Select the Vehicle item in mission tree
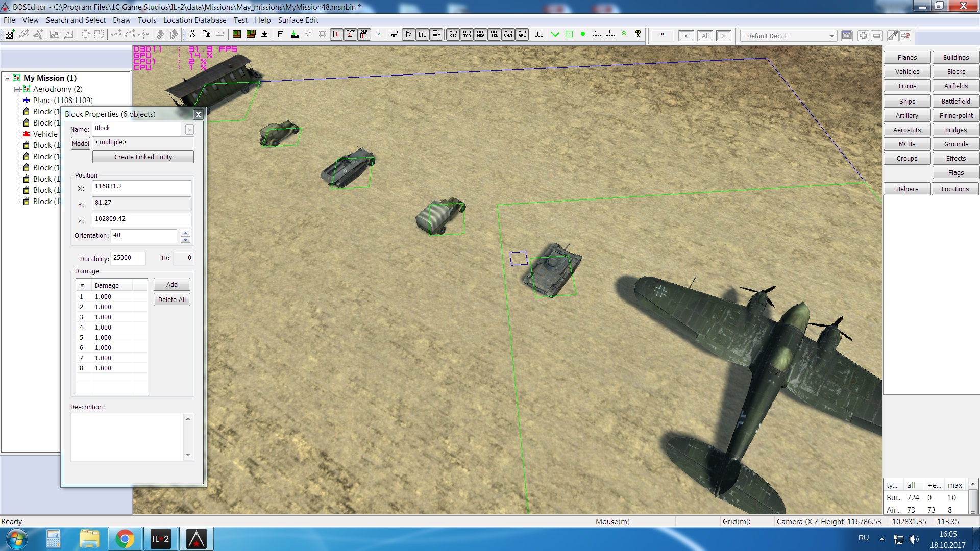The width and height of the screenshot is (980, 551). click(45, 134)
